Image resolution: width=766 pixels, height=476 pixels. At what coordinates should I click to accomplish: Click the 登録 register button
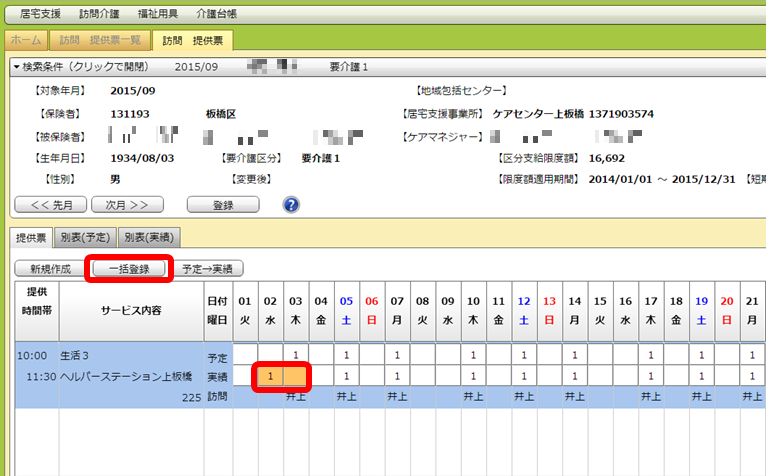coord(223,205)
